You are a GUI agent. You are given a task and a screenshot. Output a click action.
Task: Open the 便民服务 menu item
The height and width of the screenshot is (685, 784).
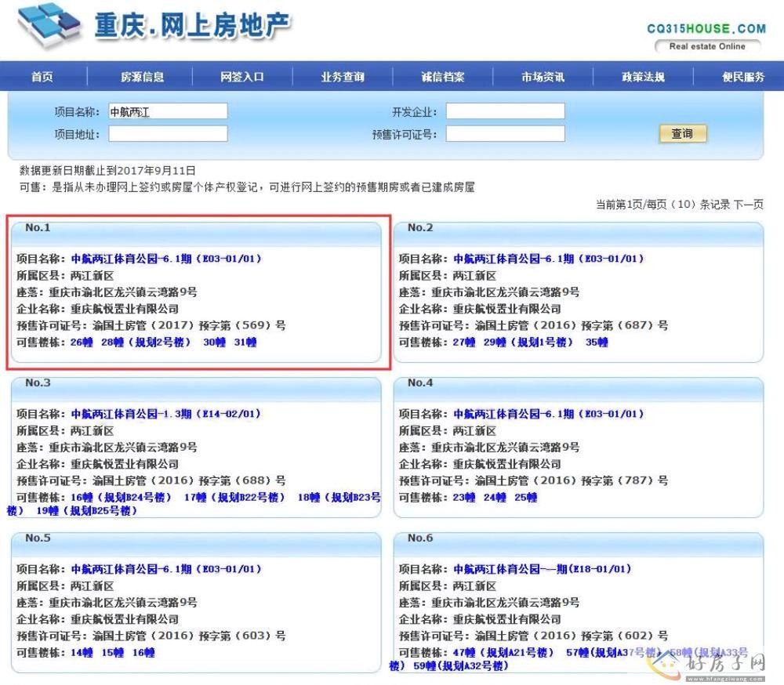pos(743,77)
